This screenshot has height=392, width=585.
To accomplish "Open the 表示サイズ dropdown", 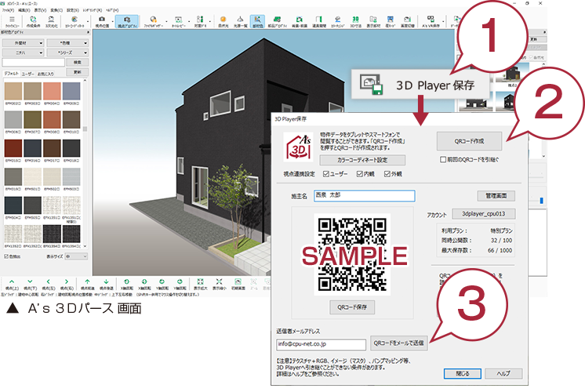I will click(x=76, y=256).
